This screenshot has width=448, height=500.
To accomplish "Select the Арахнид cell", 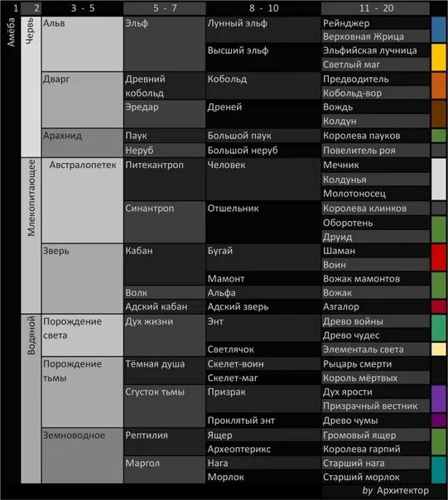I will (x=82, y=143).
